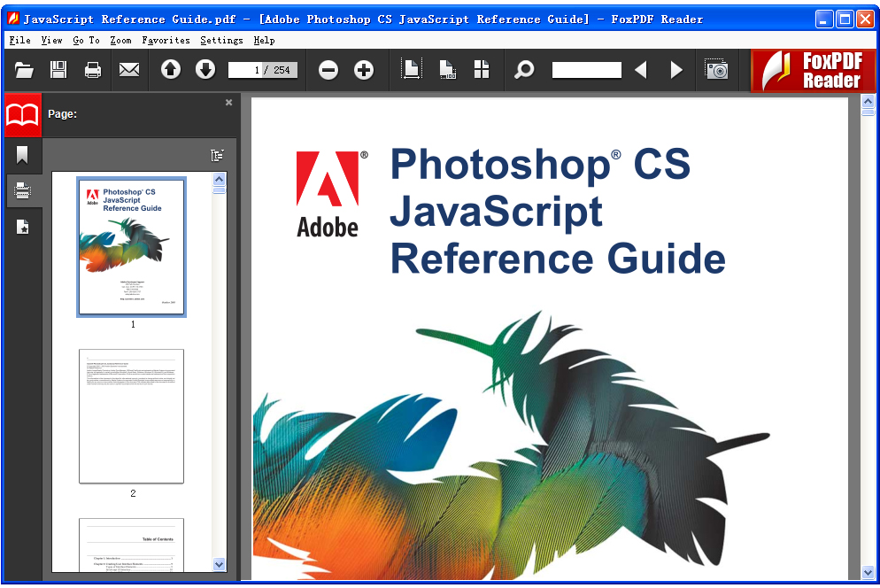This screenshot has width=880, height=588.
Task: Click the document view scroll up arrow
Action: pyautogui.click(x=868, y=101)
